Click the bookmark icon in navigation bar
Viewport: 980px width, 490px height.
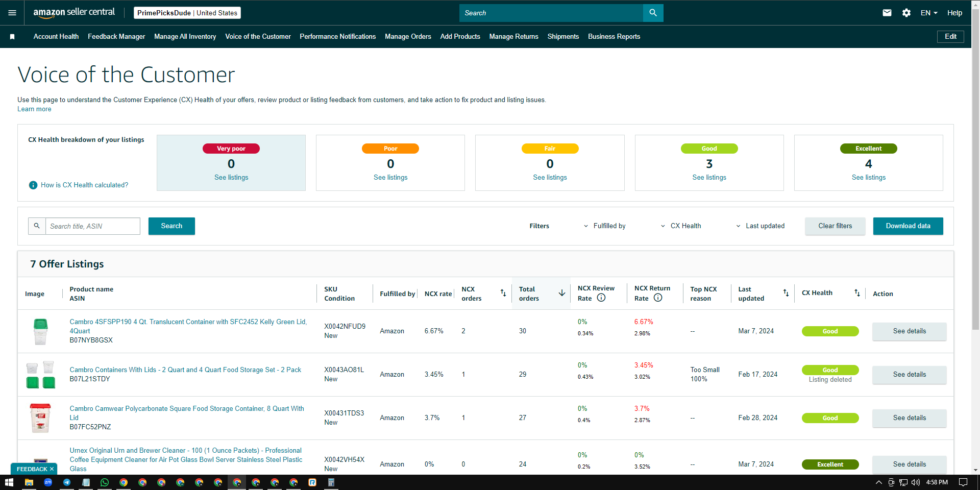(x=12, y=37)
